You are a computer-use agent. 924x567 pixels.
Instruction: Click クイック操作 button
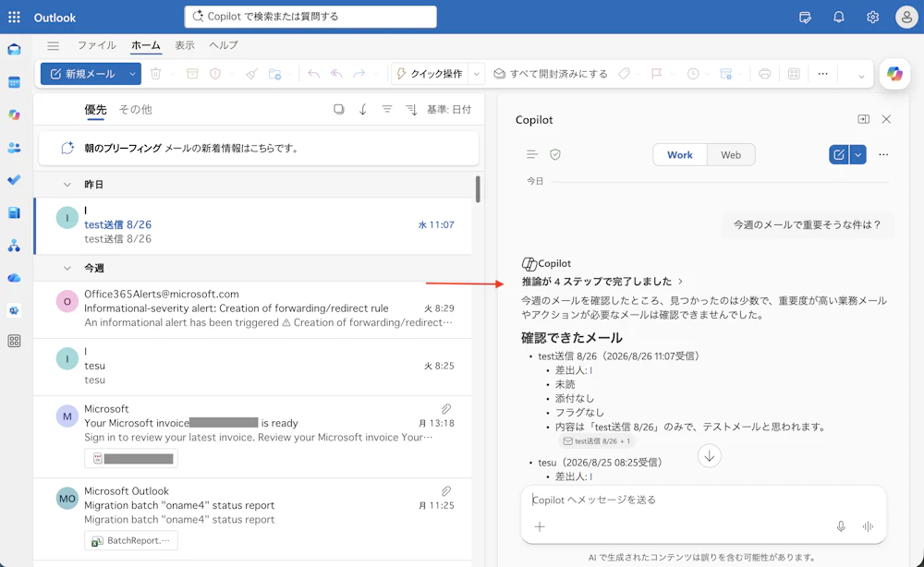[x=431, y=74]
